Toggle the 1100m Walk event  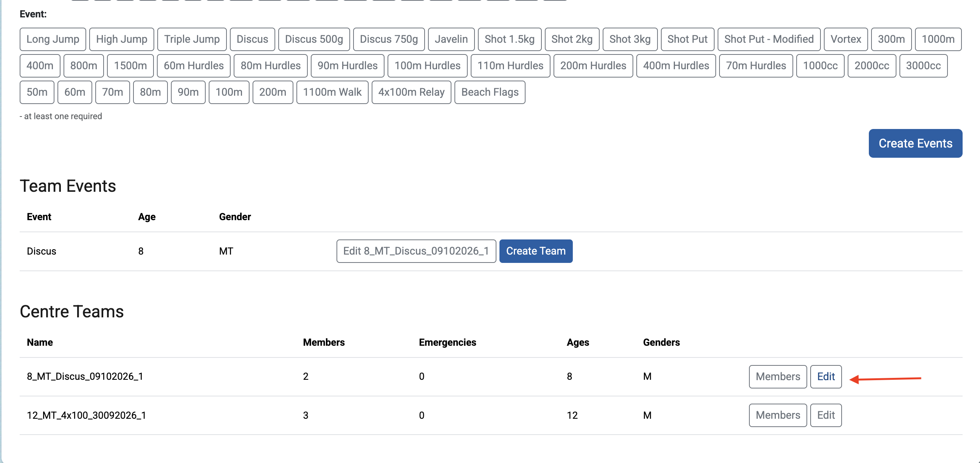point(332,92)
